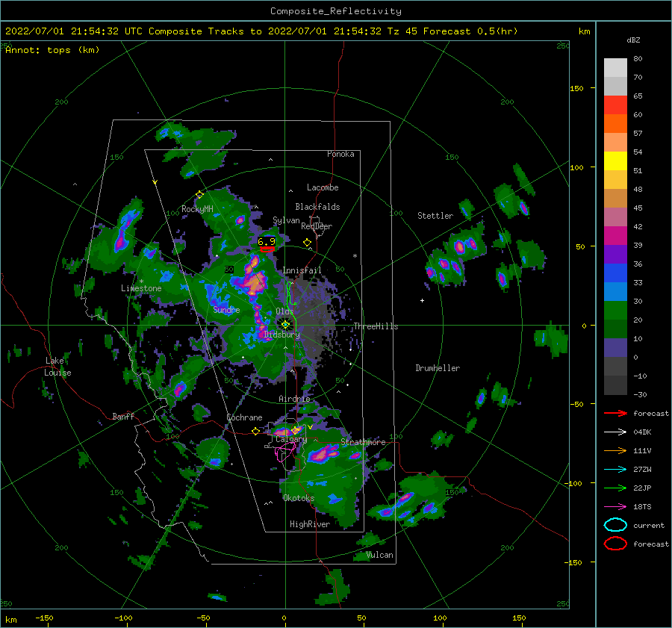Click the Okotoks town label
This screenshot has width=672, height=628.
298,498
